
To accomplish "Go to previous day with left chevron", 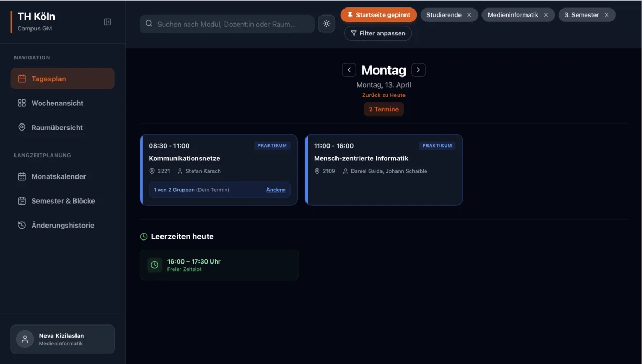I will [349, 70].
